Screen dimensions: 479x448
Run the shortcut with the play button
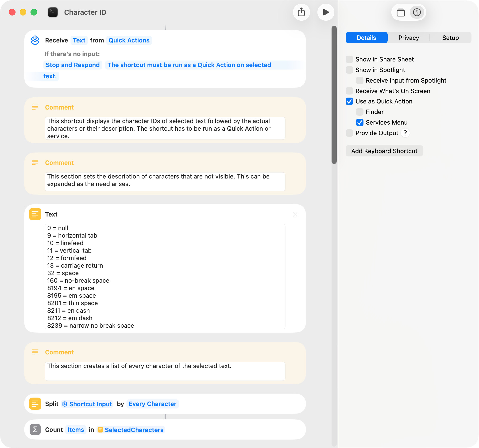click(325, 12)
